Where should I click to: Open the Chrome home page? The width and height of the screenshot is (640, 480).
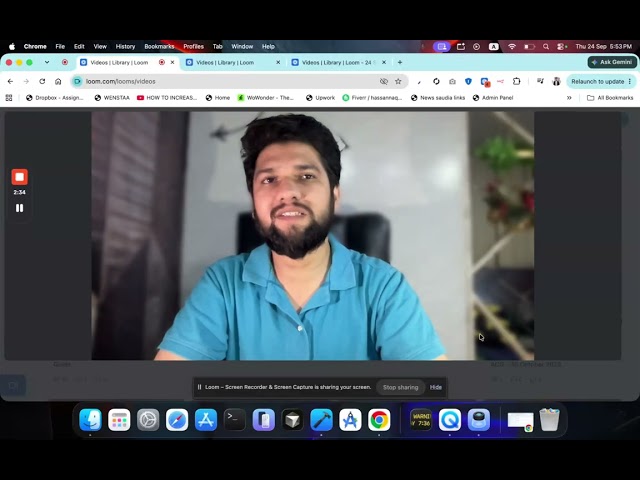tap(58, 82)
